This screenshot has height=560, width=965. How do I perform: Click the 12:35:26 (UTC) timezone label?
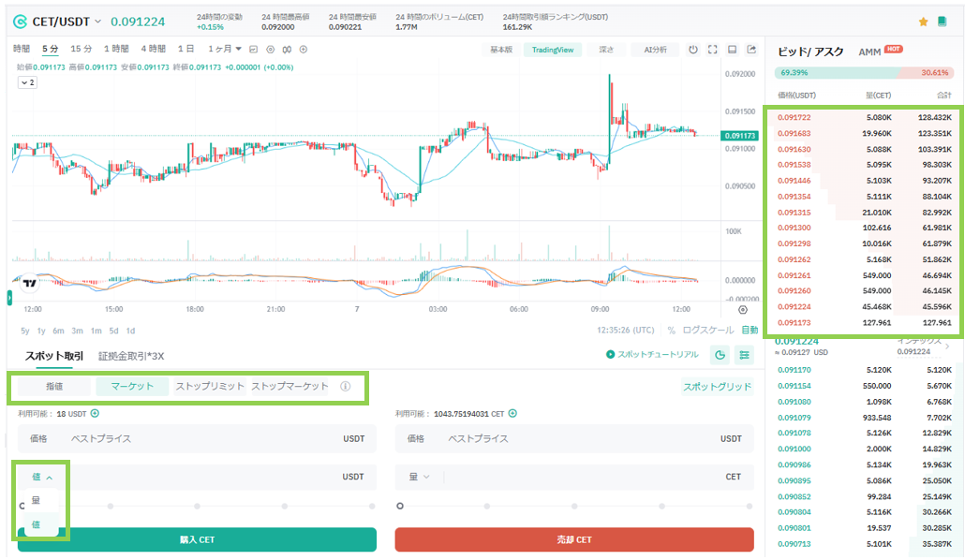(x=625, y=331)
